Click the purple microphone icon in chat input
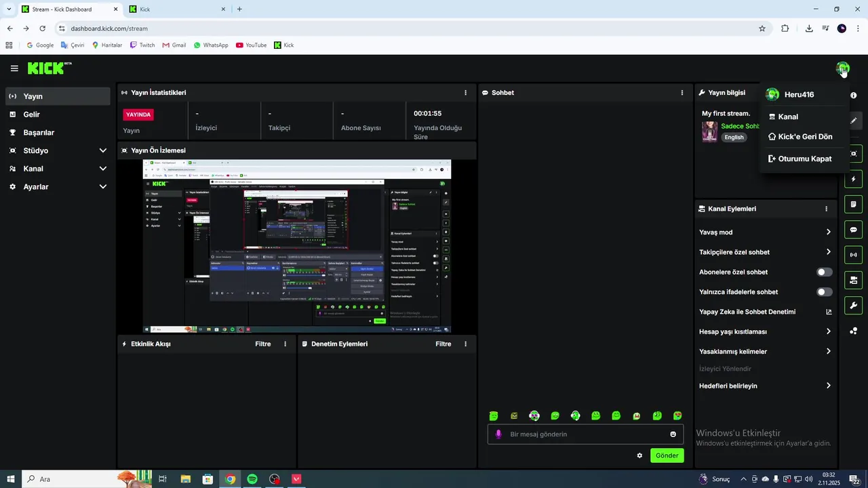868x488 pixels. tap(498, 434)
